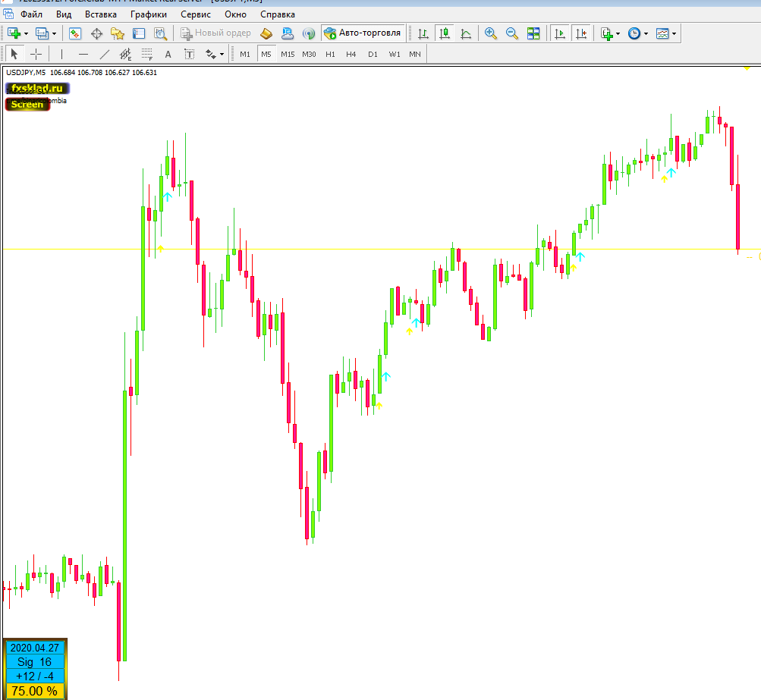Select the text 'A' drawing tool
This screenshot has width=761, height=700.
pyautogui.click(x=168, y=54)
